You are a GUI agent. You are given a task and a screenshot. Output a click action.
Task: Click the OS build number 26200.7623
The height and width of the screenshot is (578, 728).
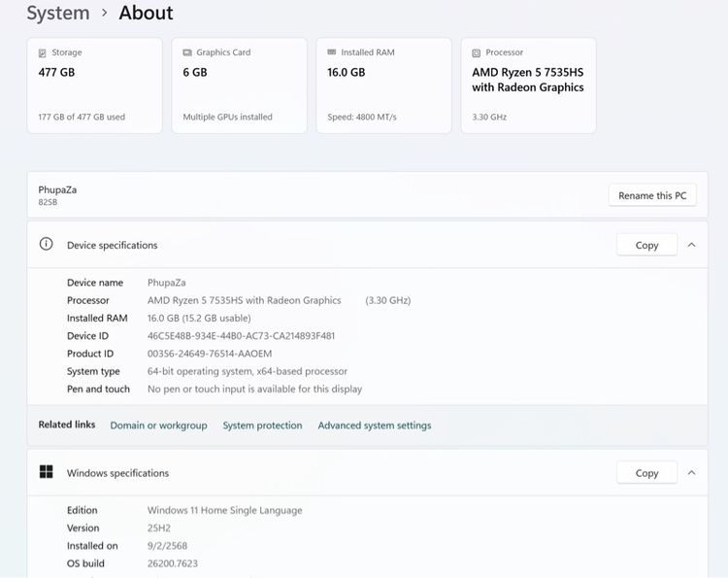tap(173, 563)
